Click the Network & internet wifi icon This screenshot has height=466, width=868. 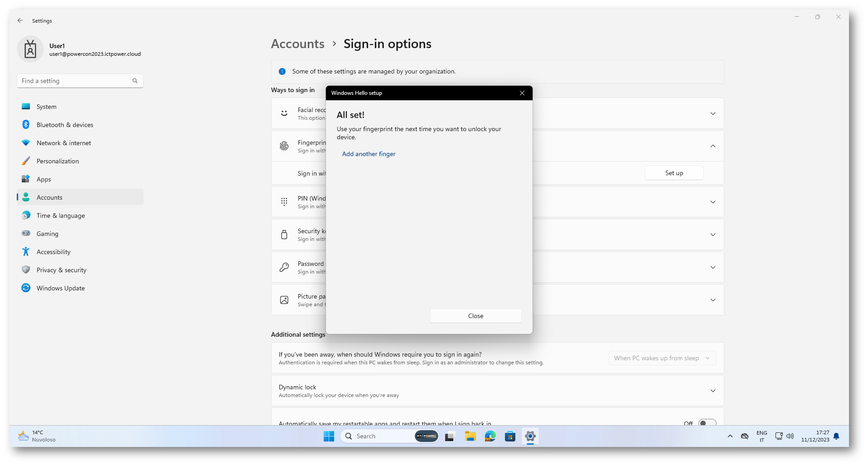(x=26, y=143)
